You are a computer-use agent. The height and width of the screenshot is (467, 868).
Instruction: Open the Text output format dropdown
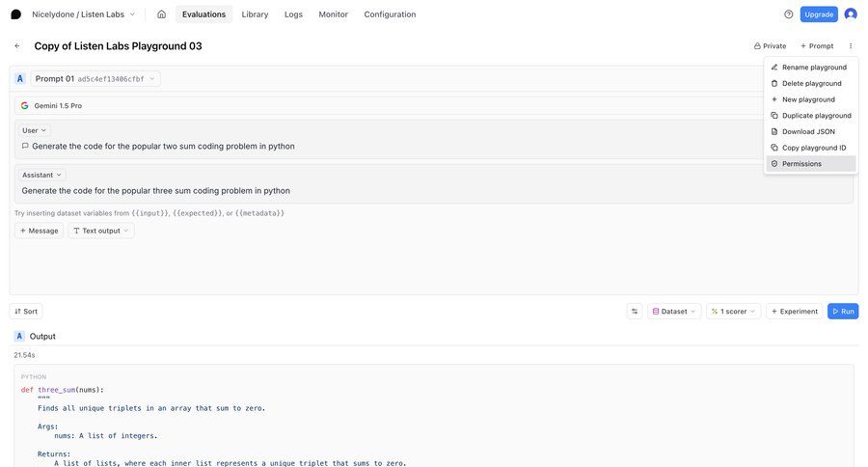[100, 231]
